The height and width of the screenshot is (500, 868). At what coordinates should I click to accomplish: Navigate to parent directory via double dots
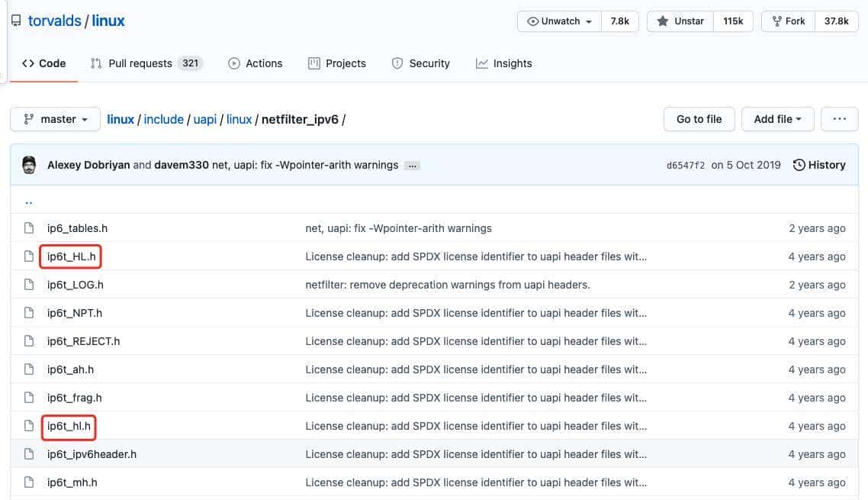[29, 202]
